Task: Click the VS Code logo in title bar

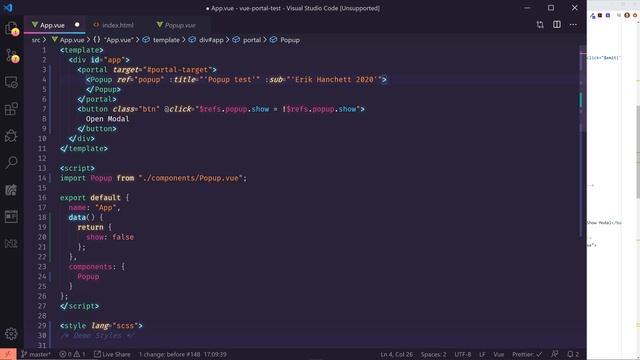Action: pyautogui.click(x=8, y=8)
